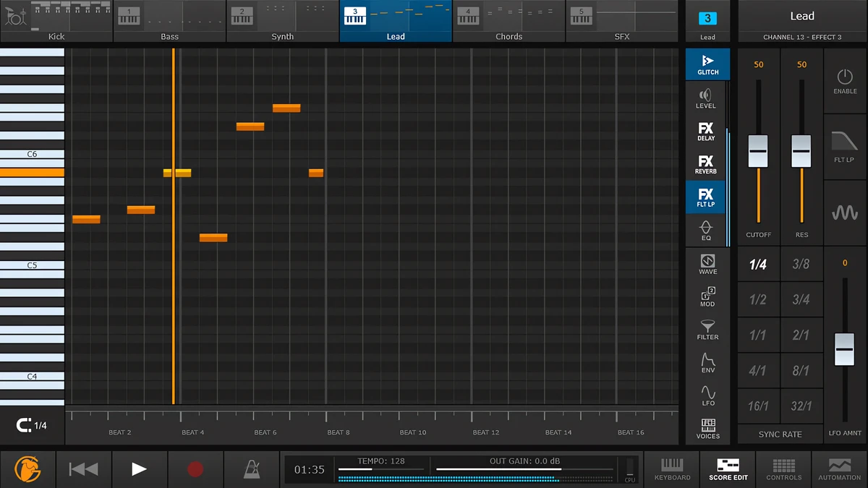Viewport: 868px width, 488px height.
Task: Select the FX Delay effect icon
Action: click(706, 131)
